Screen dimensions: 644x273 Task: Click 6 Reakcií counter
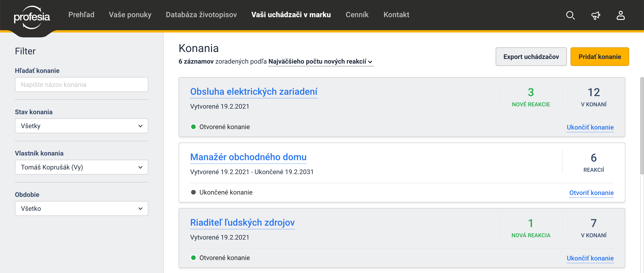(x=594, y=162)
